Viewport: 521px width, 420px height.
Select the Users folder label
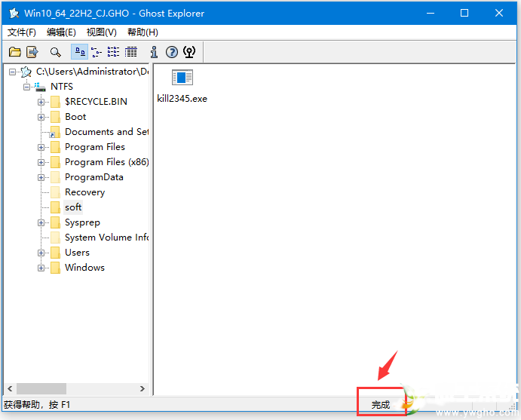(x=77, y=253)
